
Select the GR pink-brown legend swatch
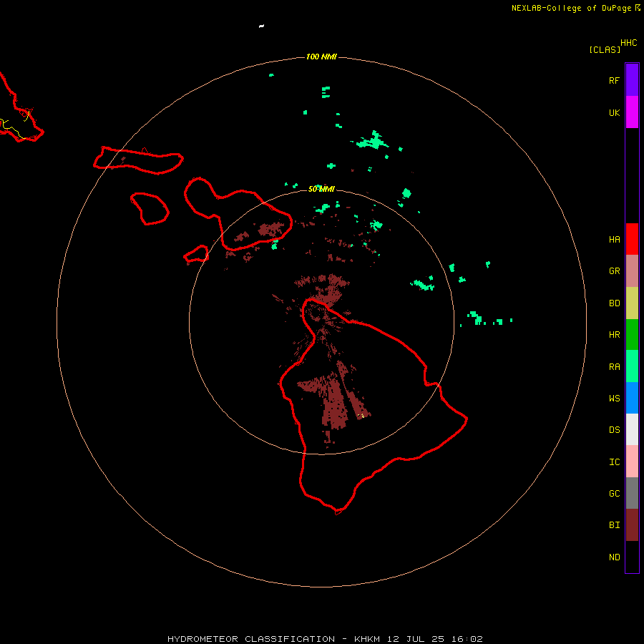coord(632,271)
